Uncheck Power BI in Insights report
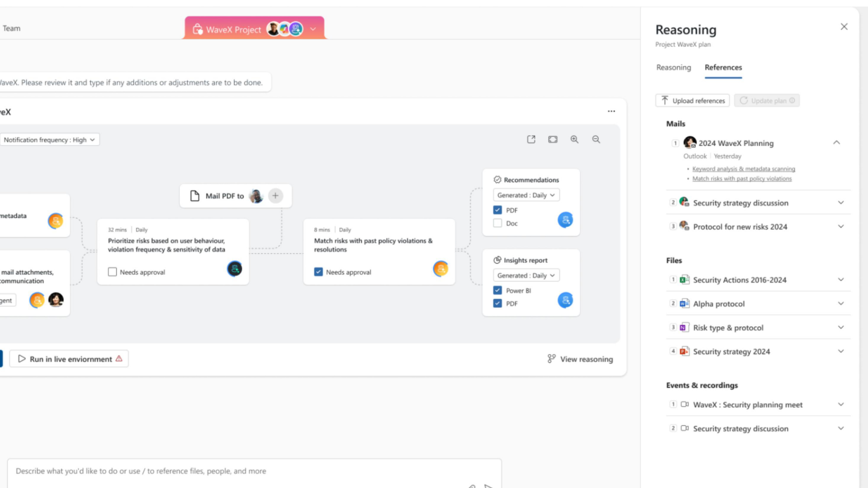The image size is (868, 488). coord(497,290)
